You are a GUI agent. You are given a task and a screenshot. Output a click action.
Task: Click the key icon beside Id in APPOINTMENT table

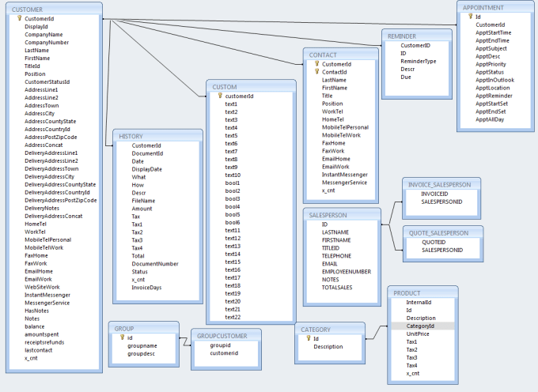(x=471, y=17)
